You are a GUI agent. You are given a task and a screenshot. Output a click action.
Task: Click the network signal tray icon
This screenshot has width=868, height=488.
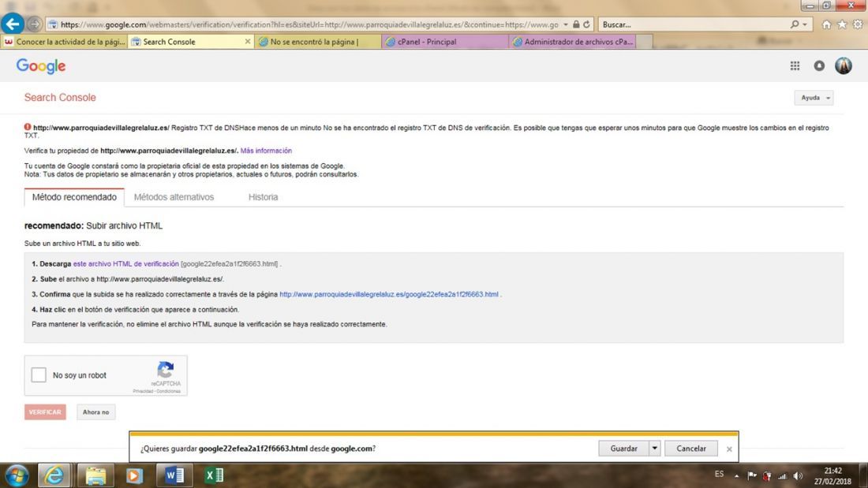coord(782,476)
